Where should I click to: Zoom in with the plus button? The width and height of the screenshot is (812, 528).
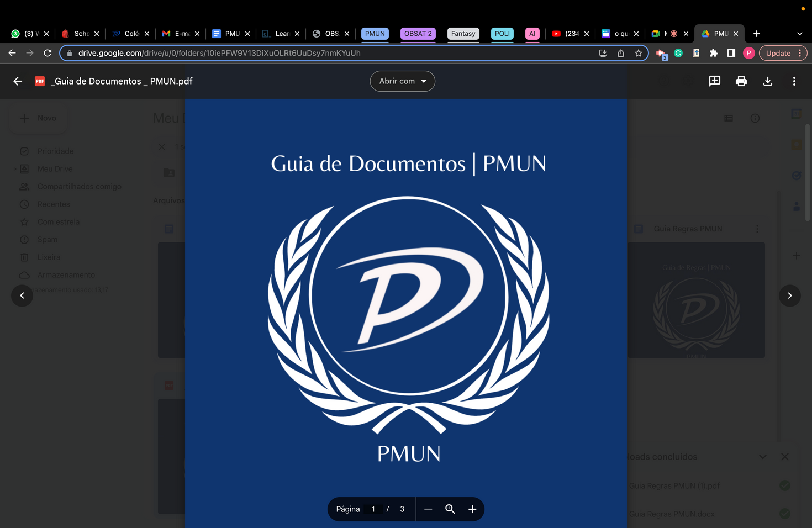tap(472, 509)
